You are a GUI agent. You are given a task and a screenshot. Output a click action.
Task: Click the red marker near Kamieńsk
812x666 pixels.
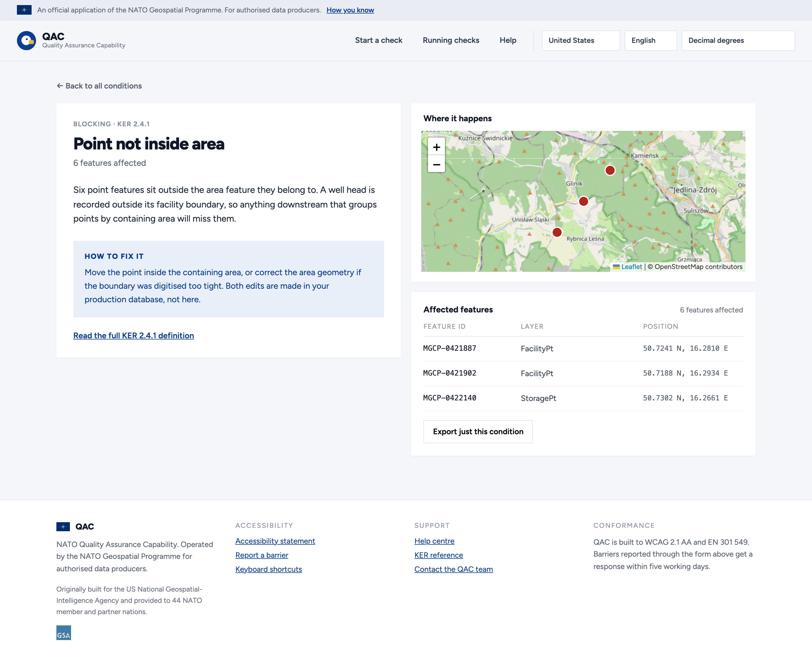click(x=610, y=170)
